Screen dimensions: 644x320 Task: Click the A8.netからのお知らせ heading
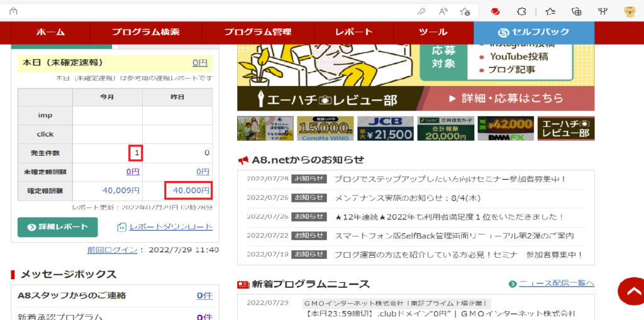click(x=308, y=160)
